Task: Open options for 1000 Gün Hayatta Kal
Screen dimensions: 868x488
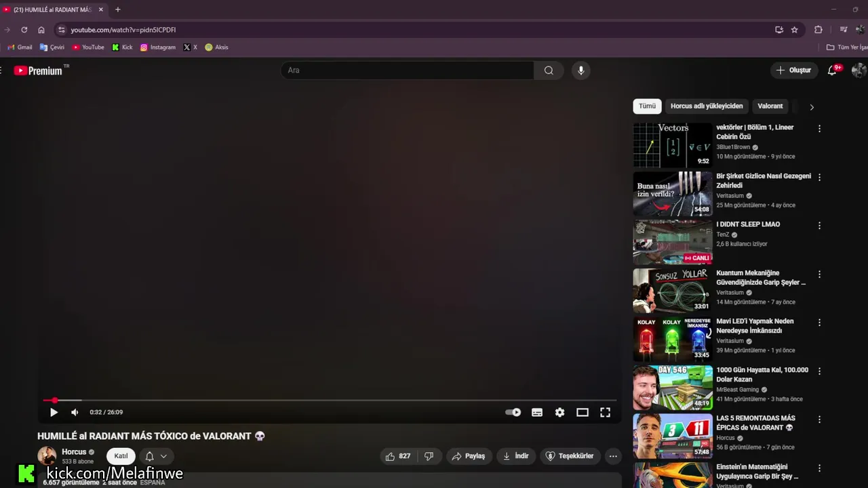Action: point(819,371)
